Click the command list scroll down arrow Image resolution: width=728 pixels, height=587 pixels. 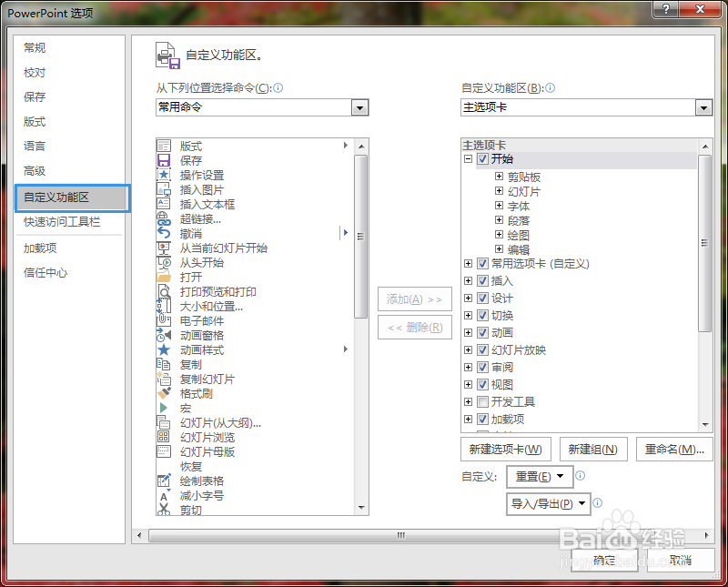pos(361,508)
